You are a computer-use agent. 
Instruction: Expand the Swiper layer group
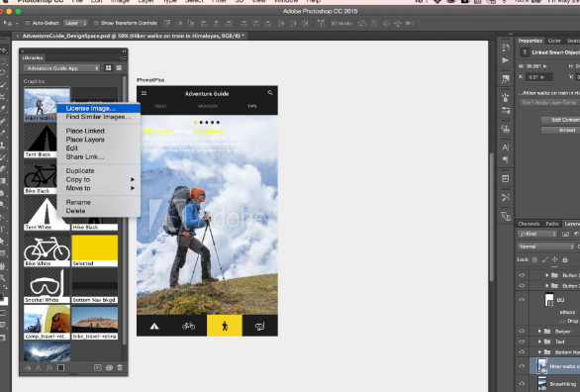click(x=539, y=331)
